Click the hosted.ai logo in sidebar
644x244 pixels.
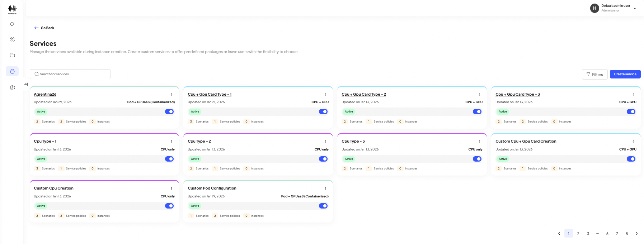click(12, 9)
